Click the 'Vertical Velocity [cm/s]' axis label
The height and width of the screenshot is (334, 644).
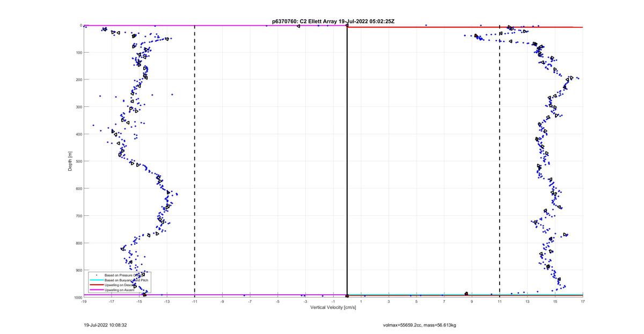333,307
